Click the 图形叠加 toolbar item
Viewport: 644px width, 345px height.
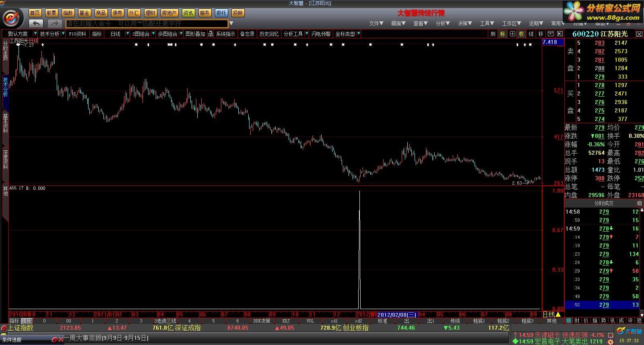(195, 34)
